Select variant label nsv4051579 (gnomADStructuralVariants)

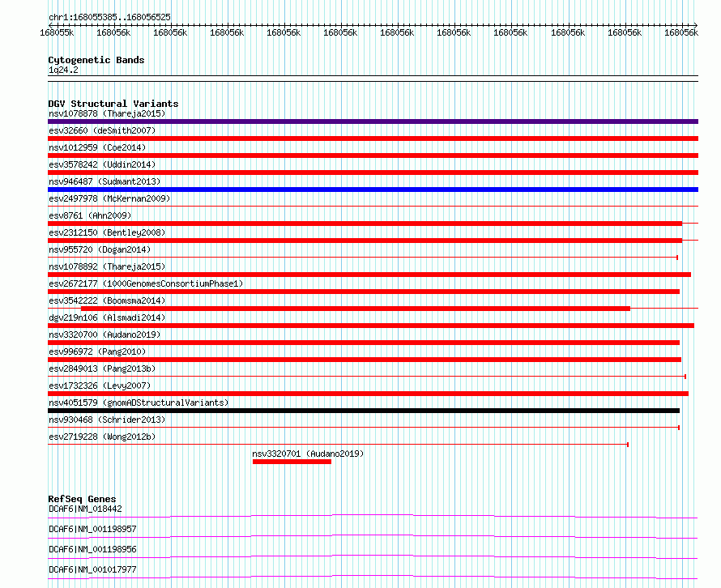[139, 403]
